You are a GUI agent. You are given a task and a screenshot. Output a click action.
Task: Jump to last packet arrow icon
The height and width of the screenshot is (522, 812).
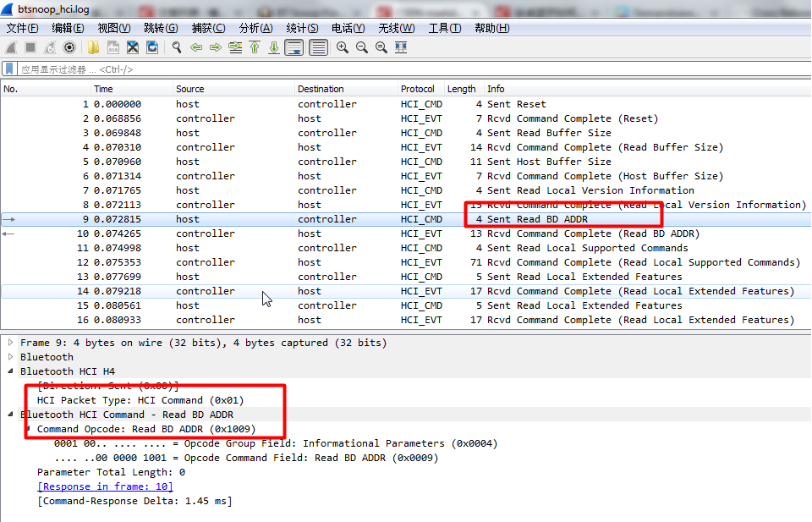click(x=274, y=47)
